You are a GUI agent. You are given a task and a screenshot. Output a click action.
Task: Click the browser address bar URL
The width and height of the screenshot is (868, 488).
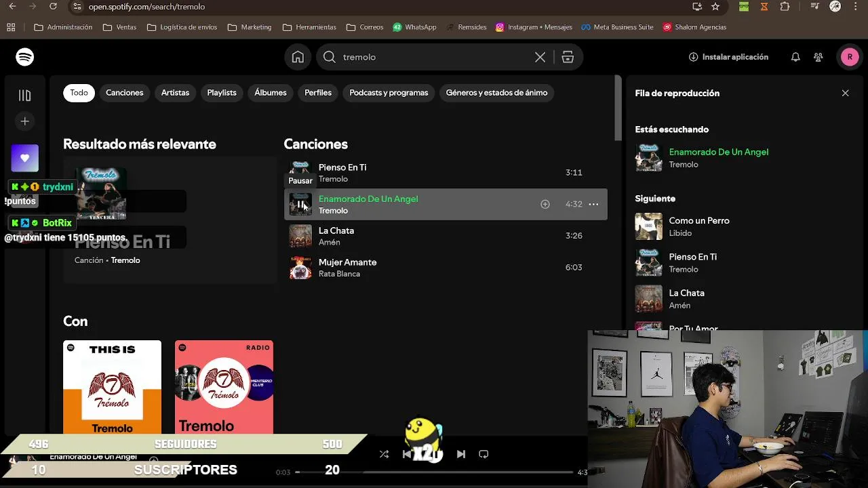click(146, 7)
